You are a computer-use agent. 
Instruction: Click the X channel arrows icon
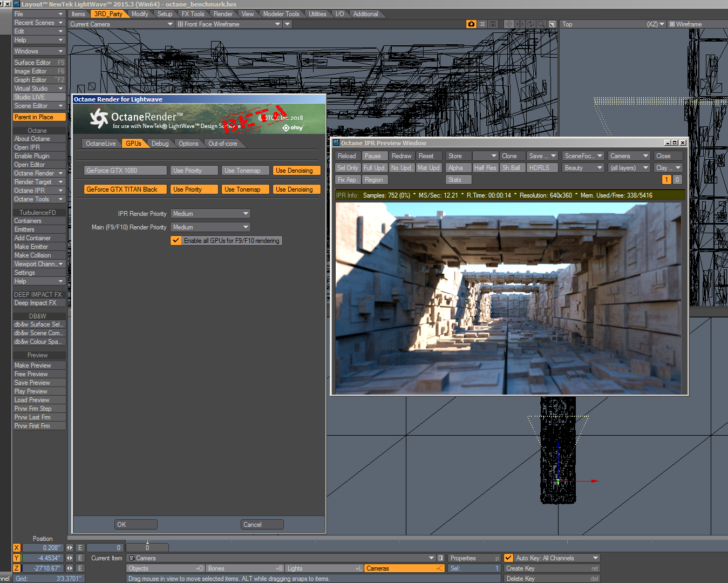70,547
